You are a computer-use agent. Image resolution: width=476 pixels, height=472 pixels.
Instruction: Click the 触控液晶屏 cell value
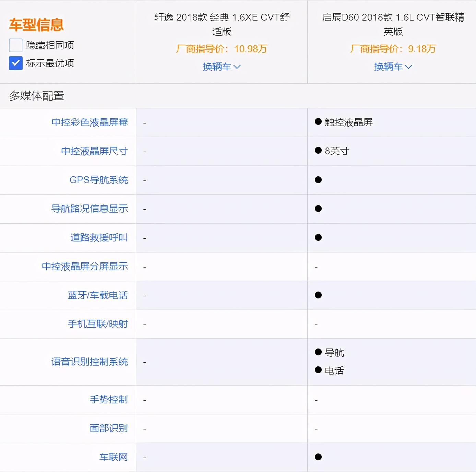(348, 122)
